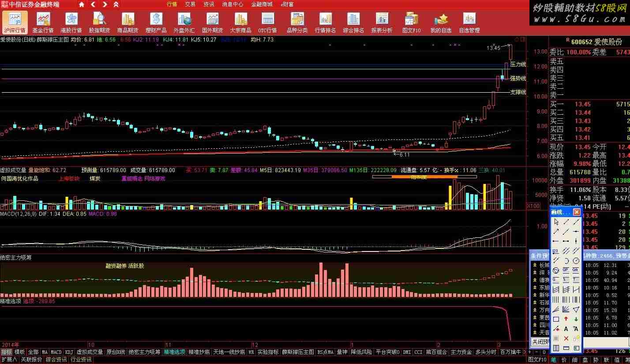630x364 pixels.
Task: Open the 交易 menu
Action: click(190, 4)
